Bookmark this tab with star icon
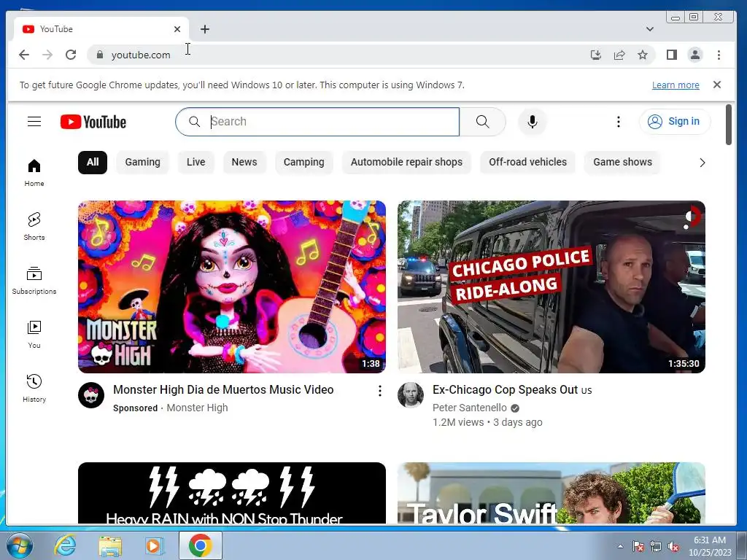The height and width of the screenshot is (560, 747). coord(643,55)
